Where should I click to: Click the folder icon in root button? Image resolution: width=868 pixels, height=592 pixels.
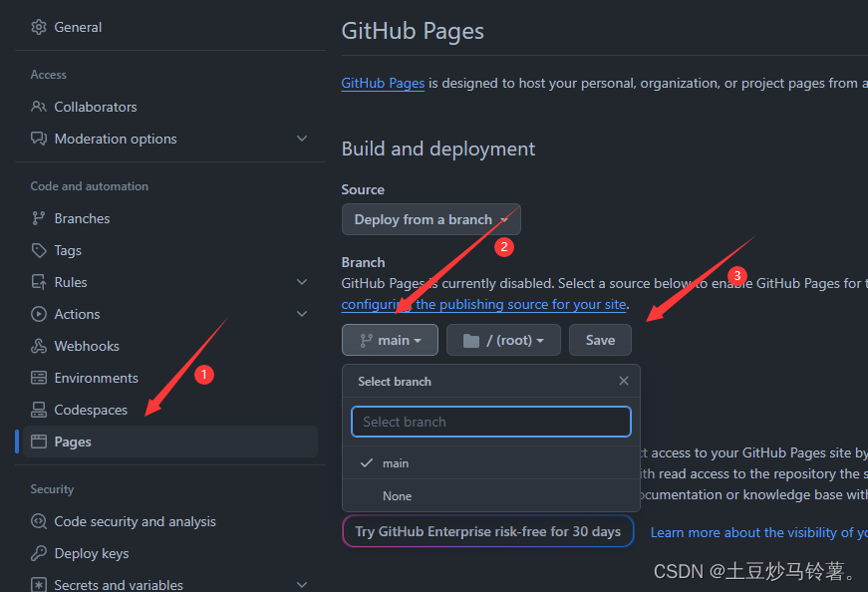click(x=471, y=341)
